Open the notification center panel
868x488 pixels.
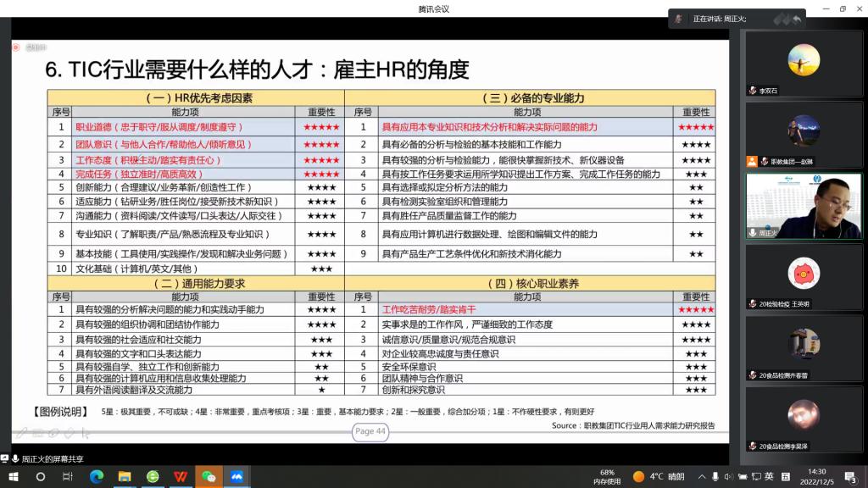click(850, 476)
